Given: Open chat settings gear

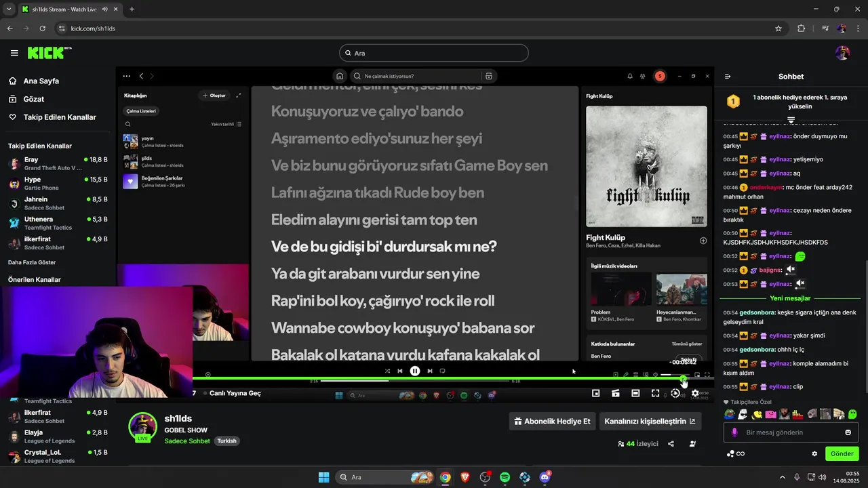Looking at the screenshot, I should tap(814, 453).
